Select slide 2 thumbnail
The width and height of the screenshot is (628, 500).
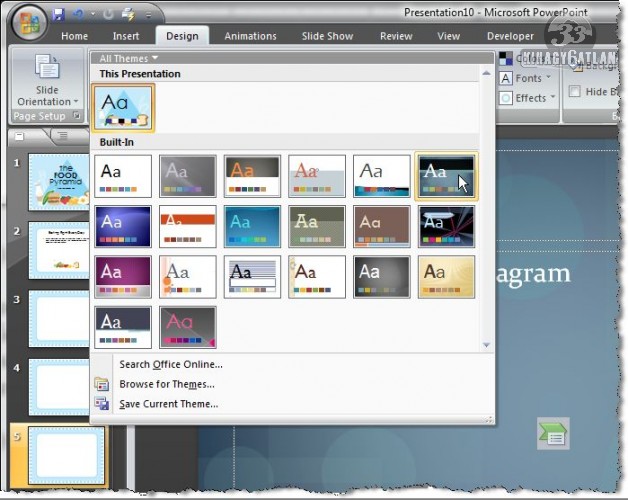(x=59, y=250)
